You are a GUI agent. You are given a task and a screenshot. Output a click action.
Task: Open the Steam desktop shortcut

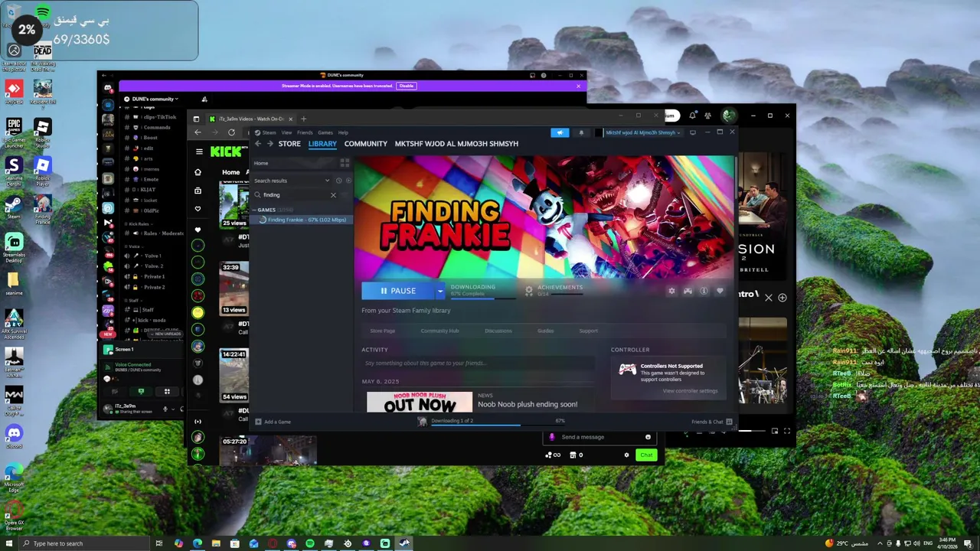point(14,208)
